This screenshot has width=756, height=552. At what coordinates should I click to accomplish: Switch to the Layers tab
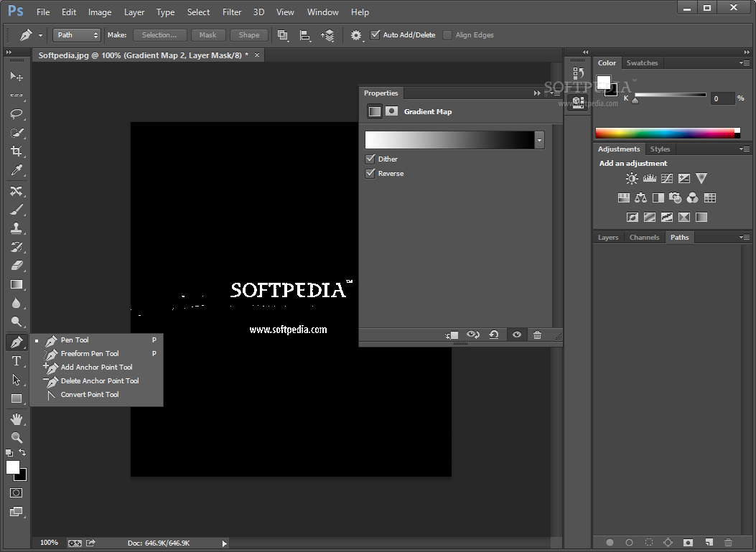608,237
